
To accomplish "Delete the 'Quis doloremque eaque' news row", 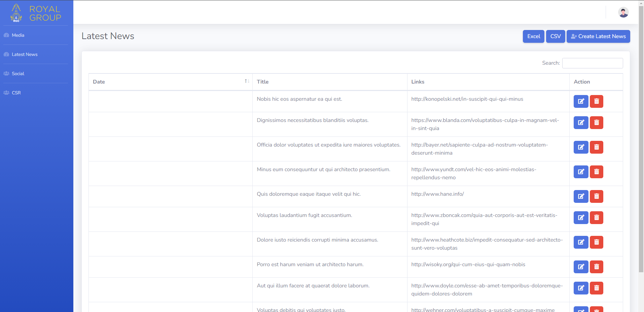I will (x=596, y=196).
